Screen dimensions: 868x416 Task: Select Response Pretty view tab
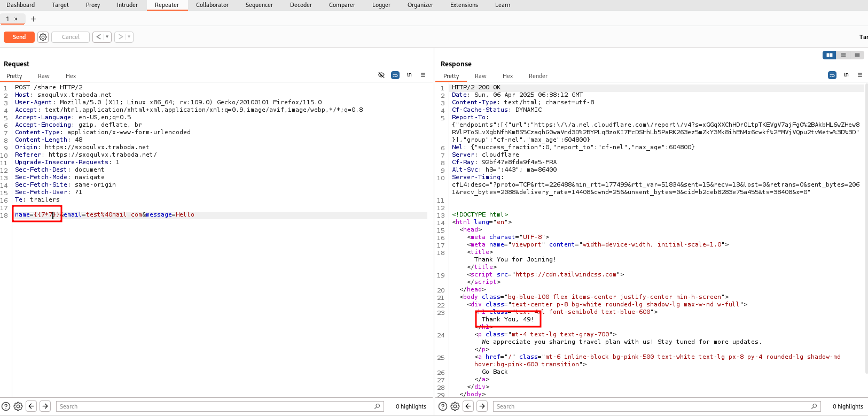[x=451, y=76]
